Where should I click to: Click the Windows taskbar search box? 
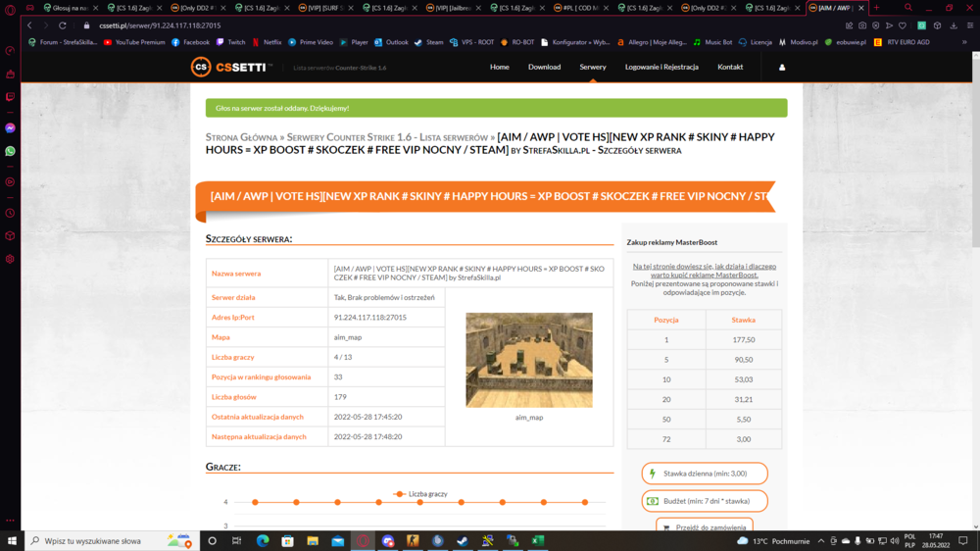pyautogui.click(x=113, y=541)
